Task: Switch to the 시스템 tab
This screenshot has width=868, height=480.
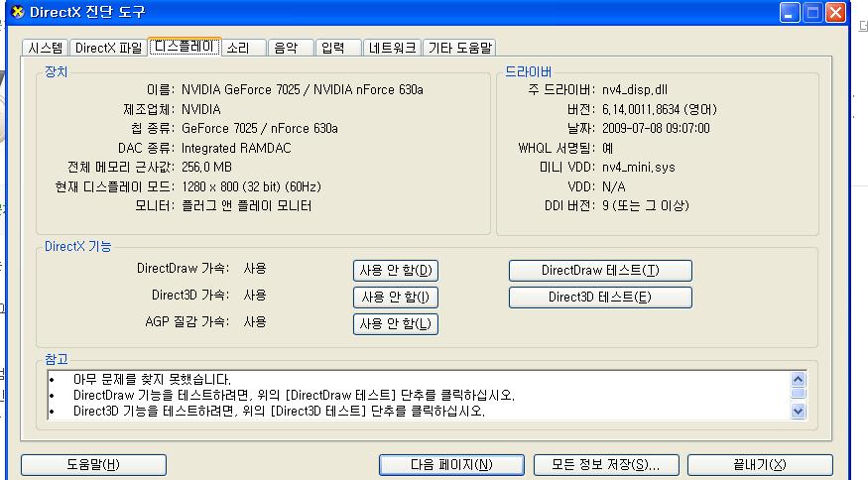Action: click(46, 49)
